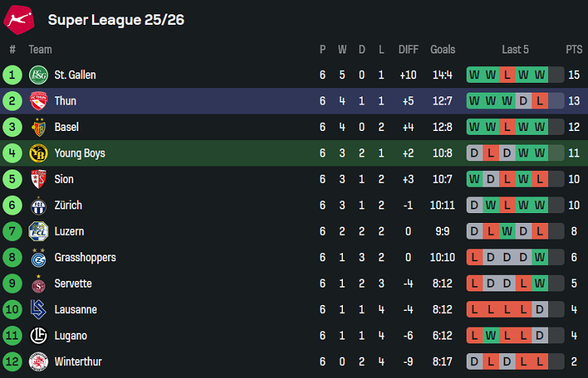
Task: Sort table by DIFF column header
Action: click(x=408, y=50)
